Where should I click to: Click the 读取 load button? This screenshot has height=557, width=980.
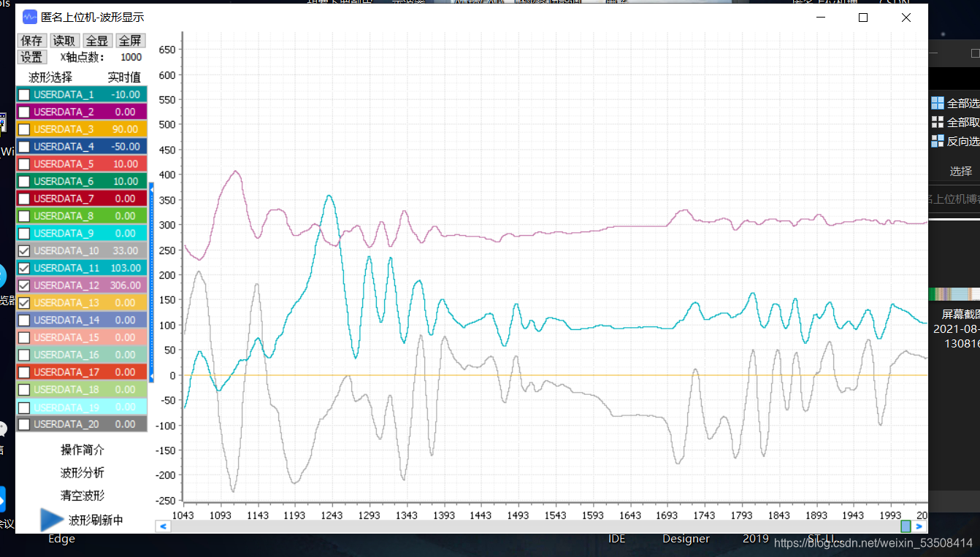click(x=65, y=41)
